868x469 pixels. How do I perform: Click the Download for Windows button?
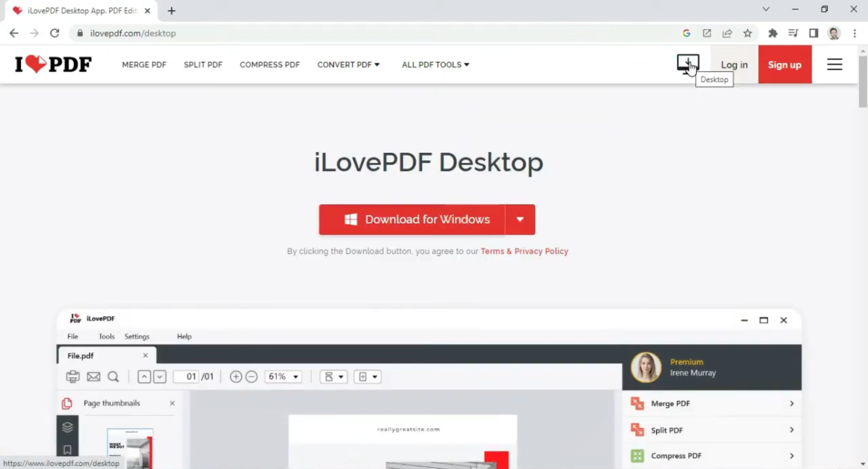412,220
